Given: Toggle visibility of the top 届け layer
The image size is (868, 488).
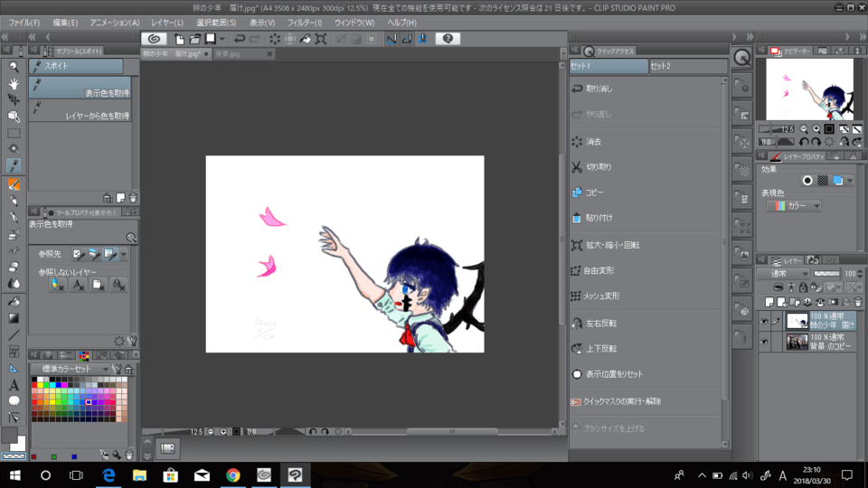Looking at the screenshot, I should 765,321.
